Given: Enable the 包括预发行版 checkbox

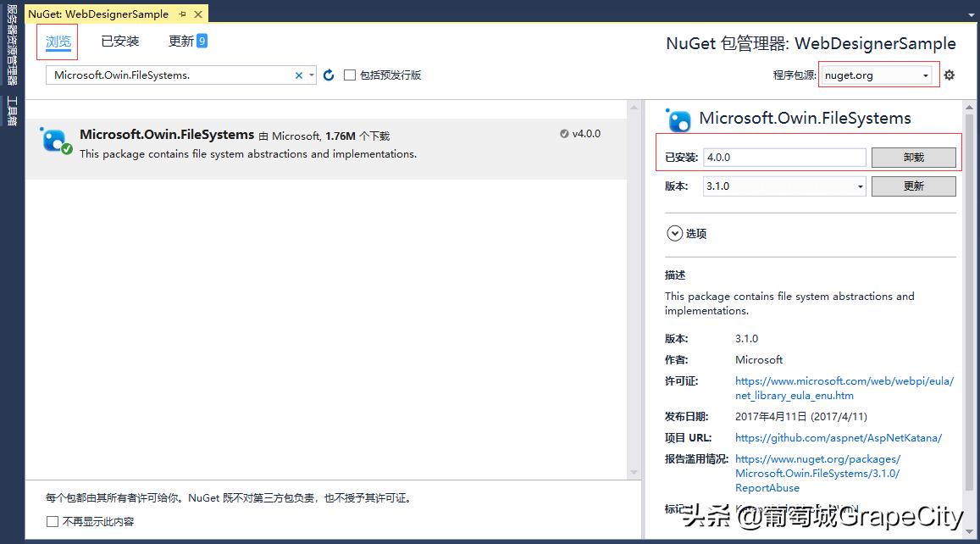Looking at the screenshot, I should click(350, 75).
